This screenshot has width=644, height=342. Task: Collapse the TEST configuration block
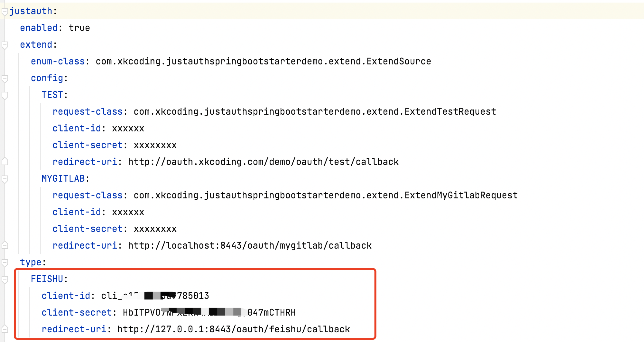[x=4, y=96]
